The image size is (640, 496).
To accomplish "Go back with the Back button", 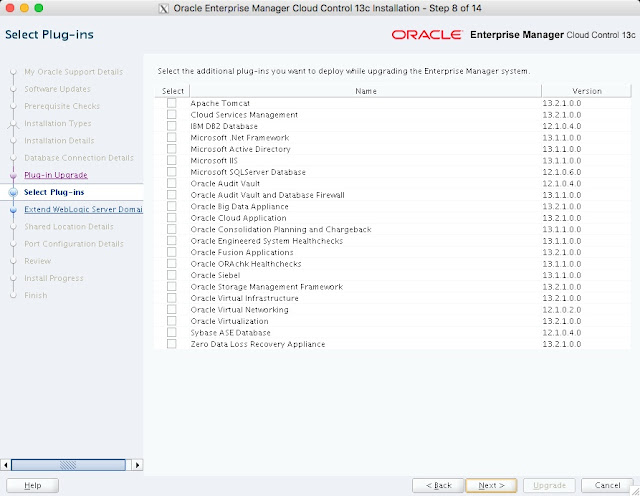I will point(438,485).
